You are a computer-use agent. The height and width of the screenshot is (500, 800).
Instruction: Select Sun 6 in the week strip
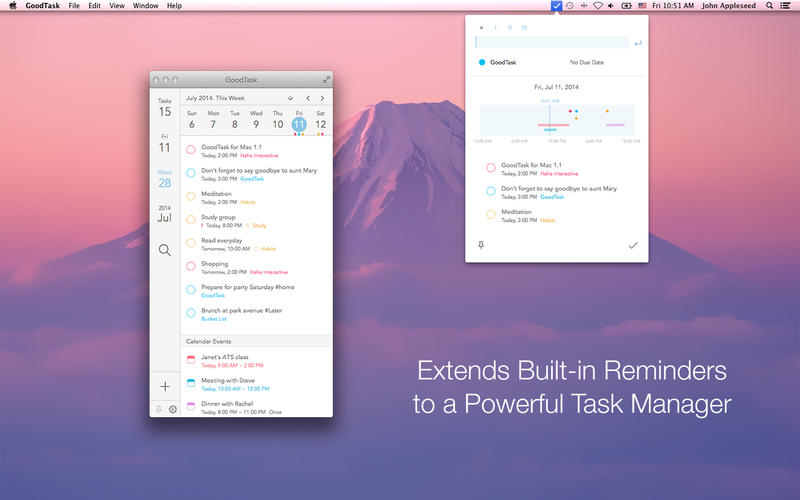192,120
